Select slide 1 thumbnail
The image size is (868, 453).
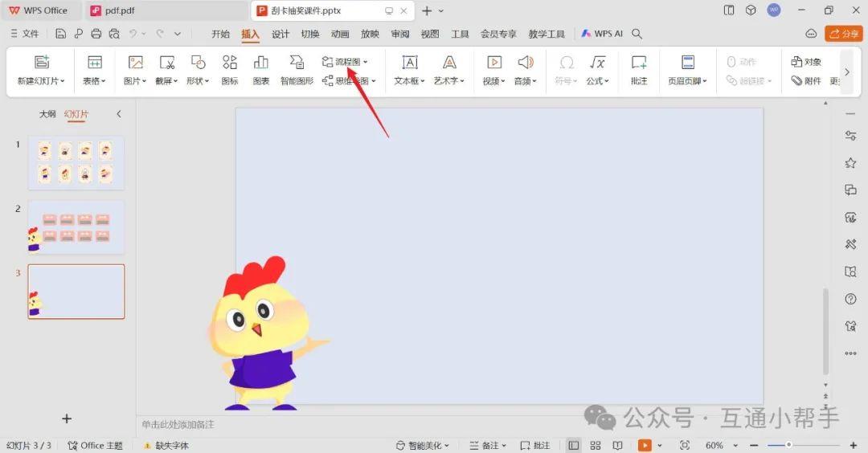click(x=76, y=162)
